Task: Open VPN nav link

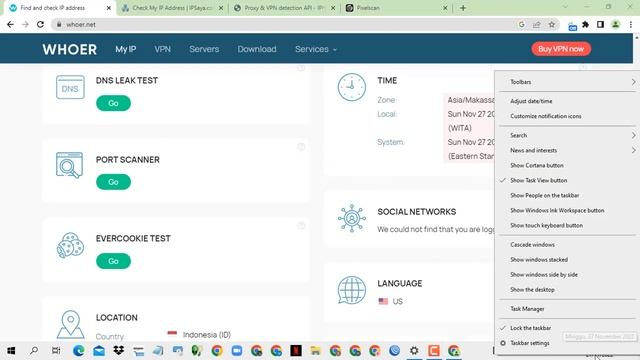Action: coord(162,49)
